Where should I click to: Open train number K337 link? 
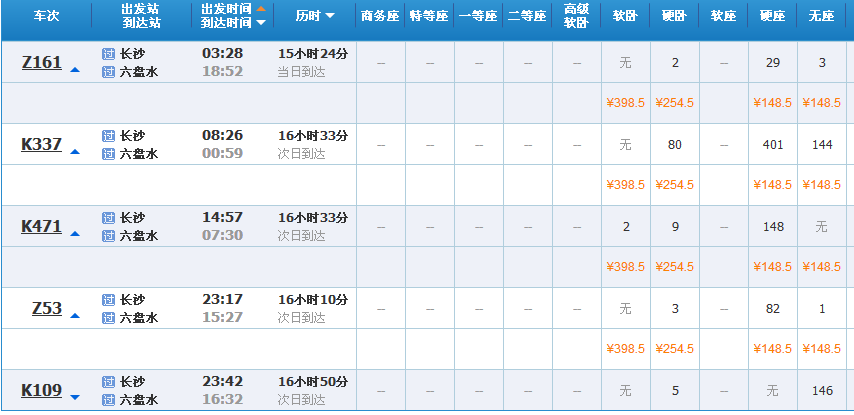(x=42, y=144)
